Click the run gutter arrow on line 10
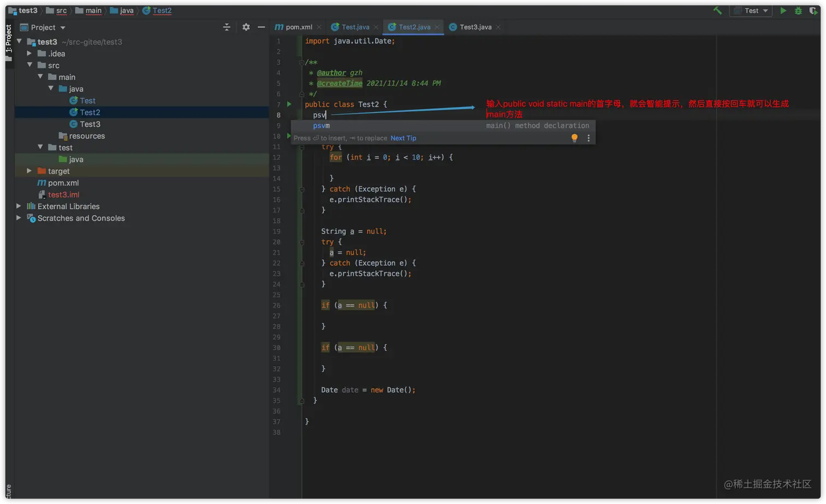This screenshot has height=504, width=826. (288, 136)
